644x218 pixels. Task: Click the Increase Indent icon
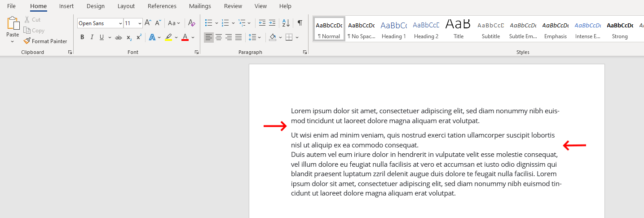click(x=273, y=23)
